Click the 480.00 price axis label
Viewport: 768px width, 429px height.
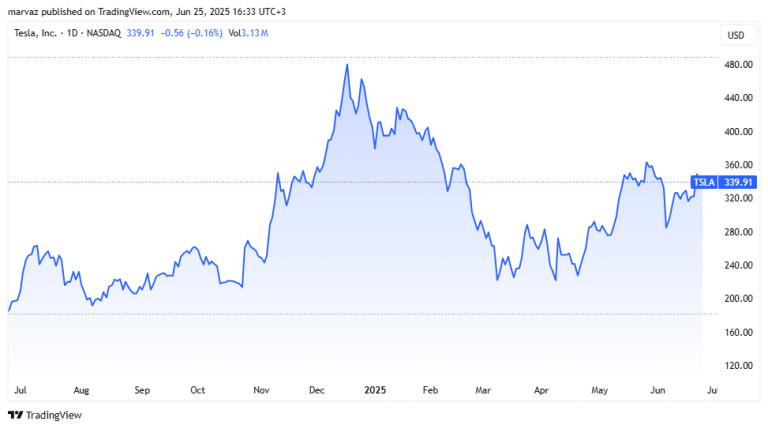click(738, 65)
